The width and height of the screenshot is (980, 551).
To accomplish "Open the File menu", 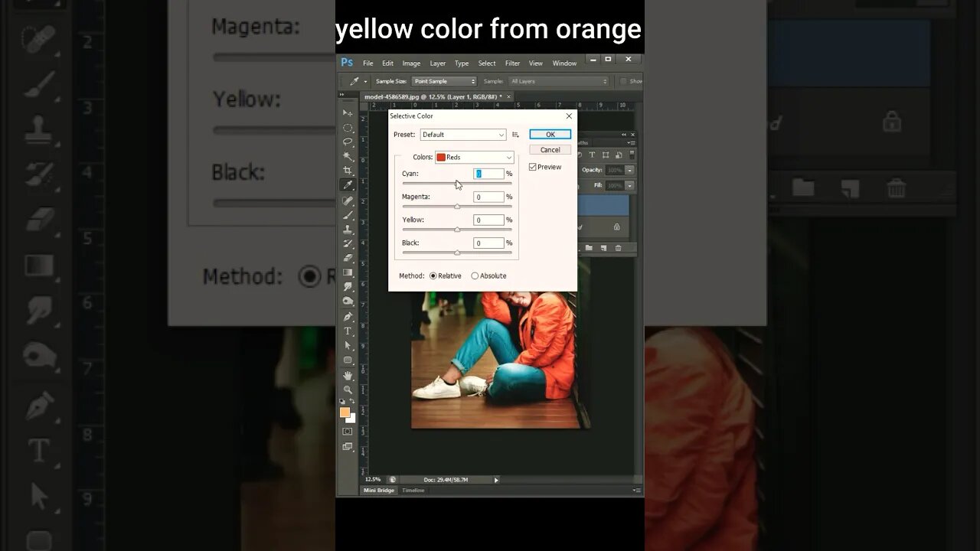I will (368, 64).
